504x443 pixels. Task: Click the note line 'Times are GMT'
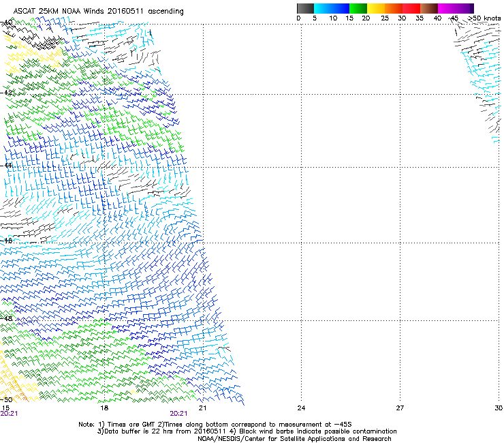point(131,425)
